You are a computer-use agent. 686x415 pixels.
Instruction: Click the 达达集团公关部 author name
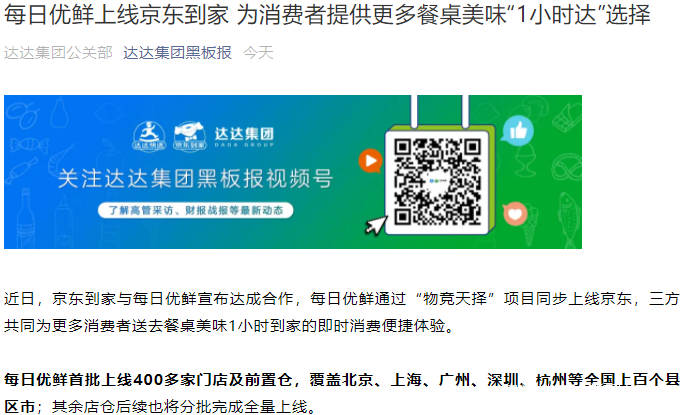click(58, 53)
